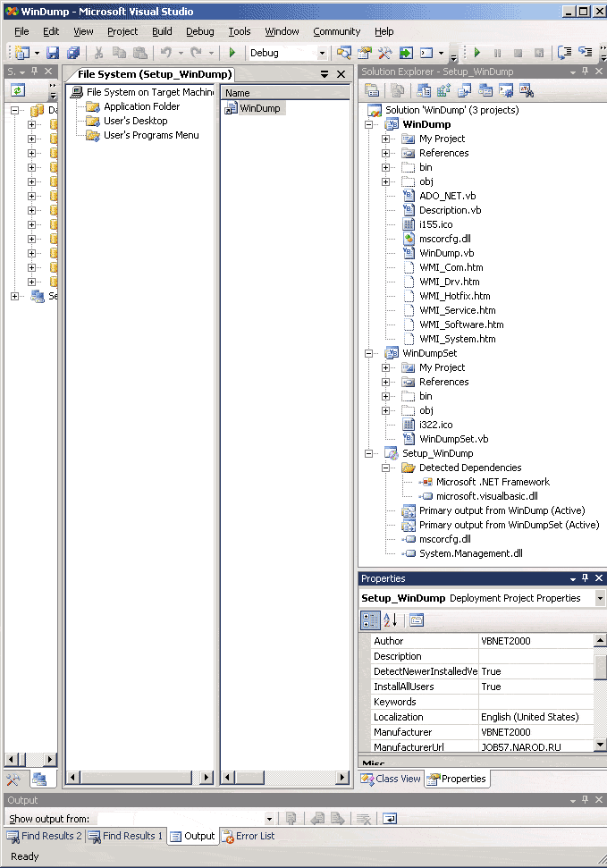The image size is (607, 868).
Task: Toggle Categorized view in Properties panel
Action: coord(370,620)
